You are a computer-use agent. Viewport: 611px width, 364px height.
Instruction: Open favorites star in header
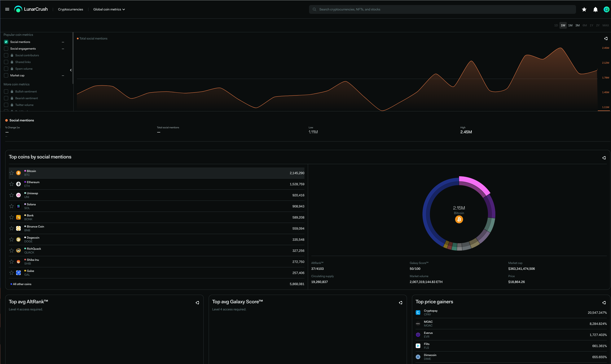pos(584,9)
